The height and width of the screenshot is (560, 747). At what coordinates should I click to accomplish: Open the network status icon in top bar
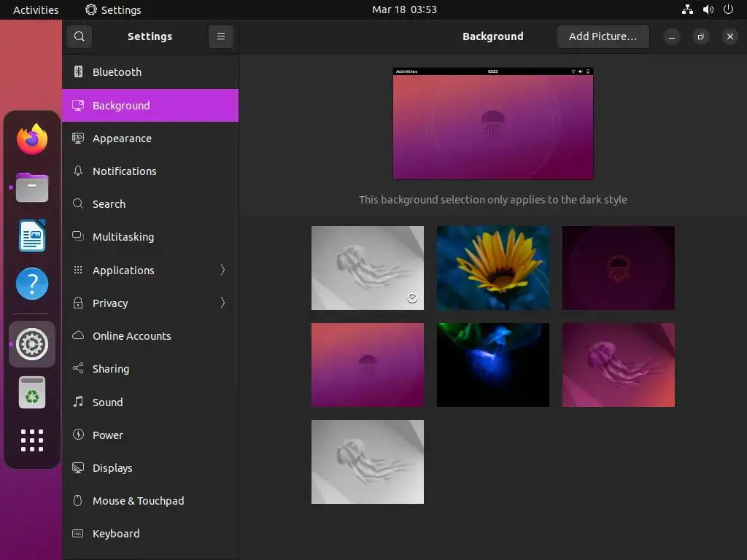point(687,9)
